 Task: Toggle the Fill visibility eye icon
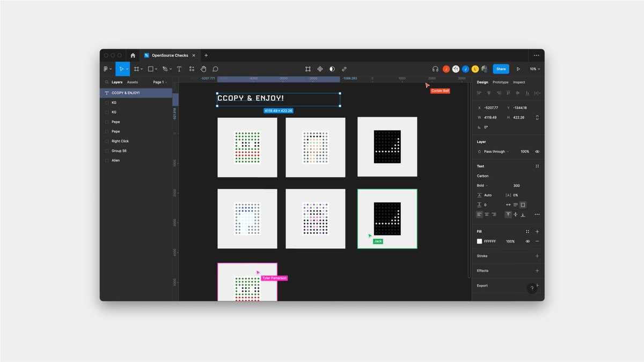click(528, 241)
